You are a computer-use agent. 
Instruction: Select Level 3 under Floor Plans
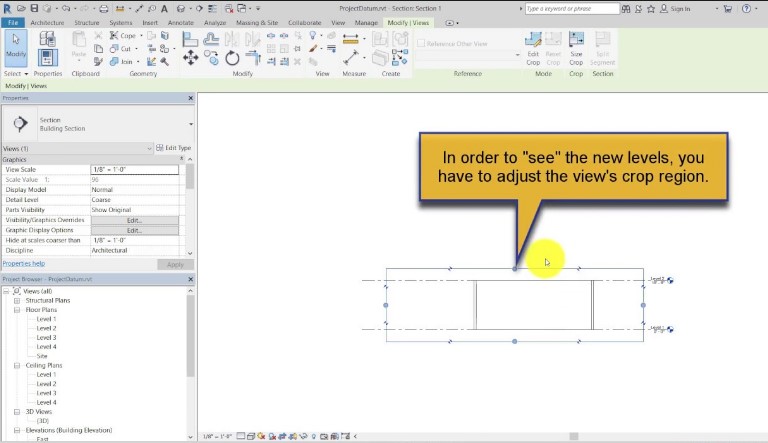47,338
